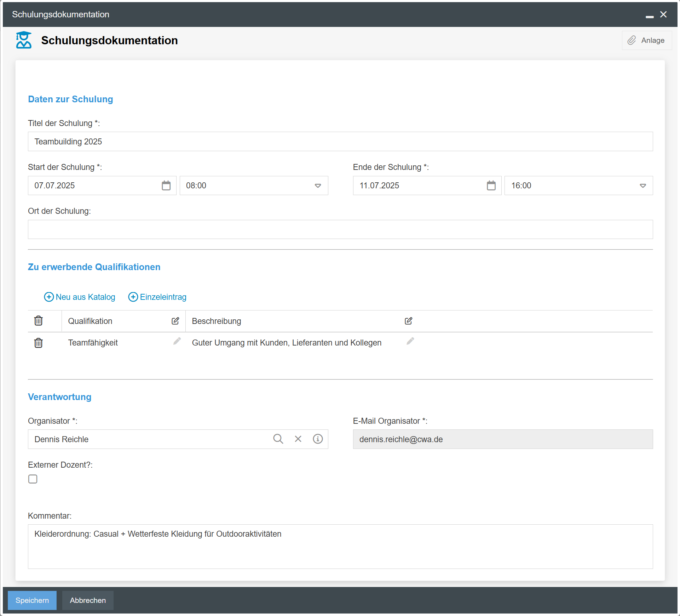This screenshot has height=616, width=680.
Task: Open calendar picker for start date
Action: coord(166,186)
